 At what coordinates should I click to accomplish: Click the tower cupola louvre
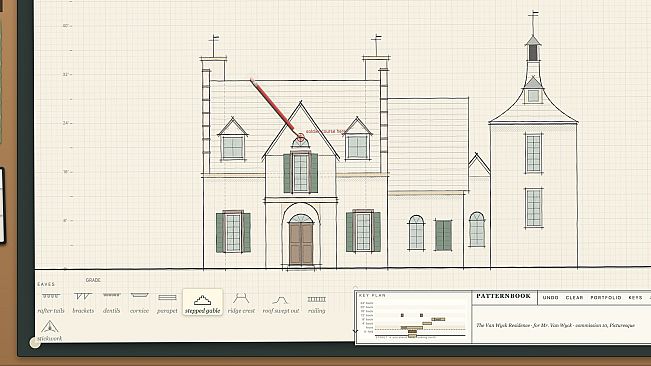533,53
